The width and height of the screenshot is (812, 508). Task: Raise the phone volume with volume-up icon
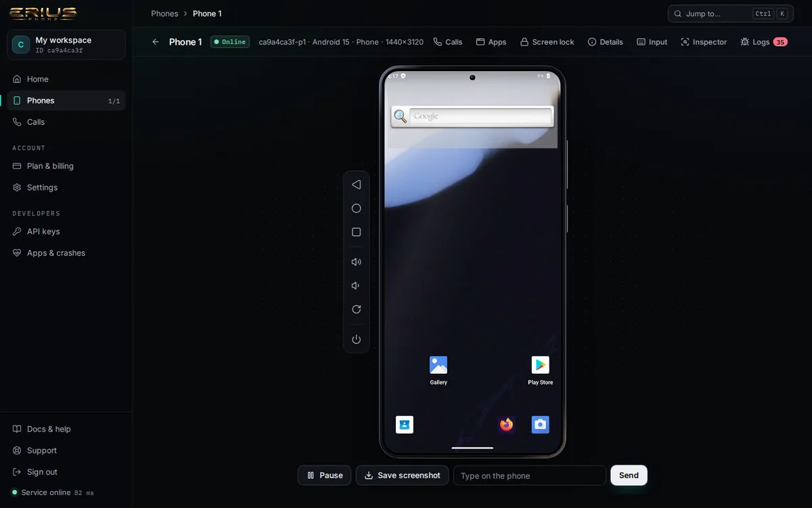pos(356,261)
